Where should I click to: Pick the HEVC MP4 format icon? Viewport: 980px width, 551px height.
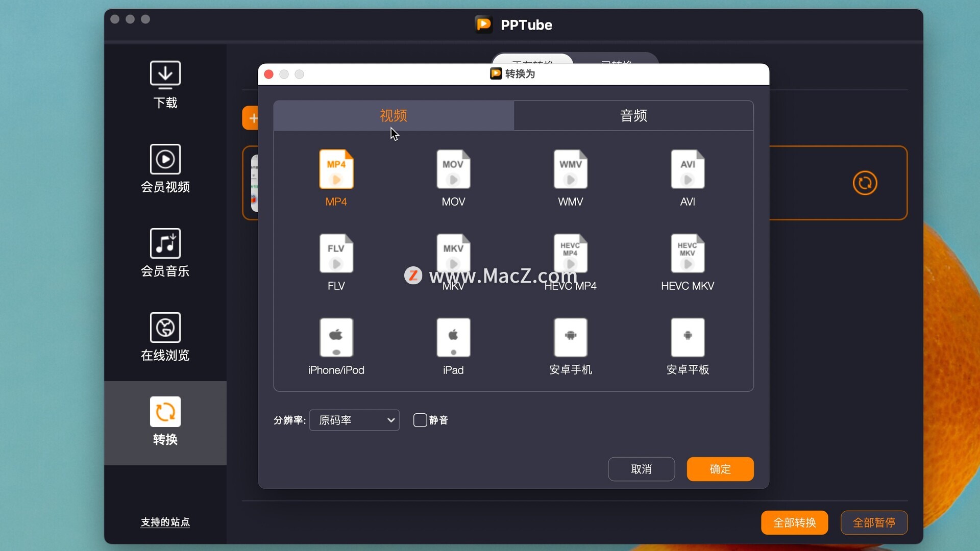(570, 254)
